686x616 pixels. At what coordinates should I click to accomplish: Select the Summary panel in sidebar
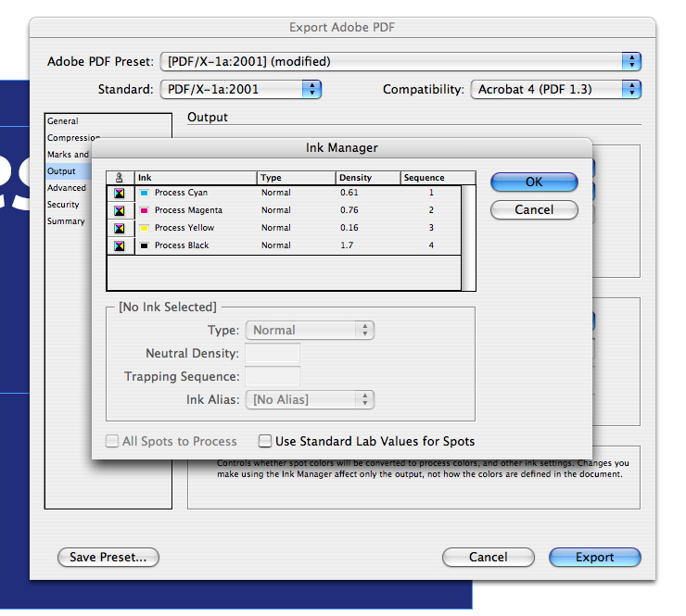point(66,220)
